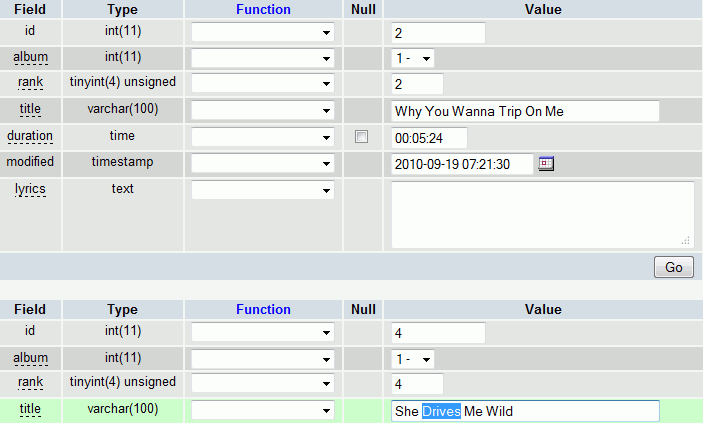This screenshot has height=423, width=703.
Task: Click the title field containing Why You Wanna Trip On Me
Action: click(x=525, y=111)
